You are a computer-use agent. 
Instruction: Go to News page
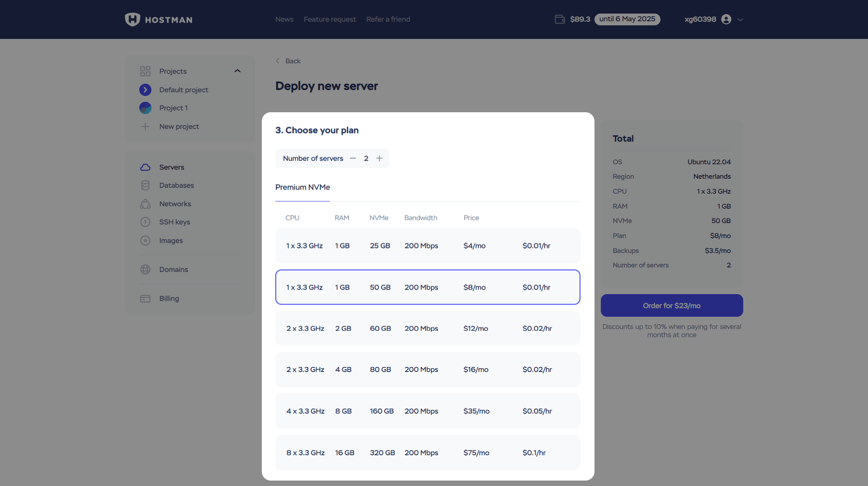tap(284, 19)
